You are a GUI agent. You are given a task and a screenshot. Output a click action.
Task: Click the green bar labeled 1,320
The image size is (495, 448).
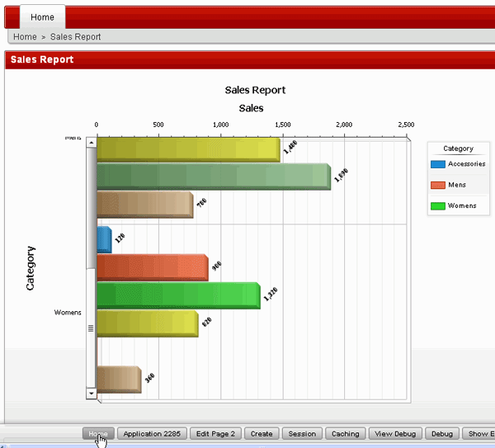[179, 295]
